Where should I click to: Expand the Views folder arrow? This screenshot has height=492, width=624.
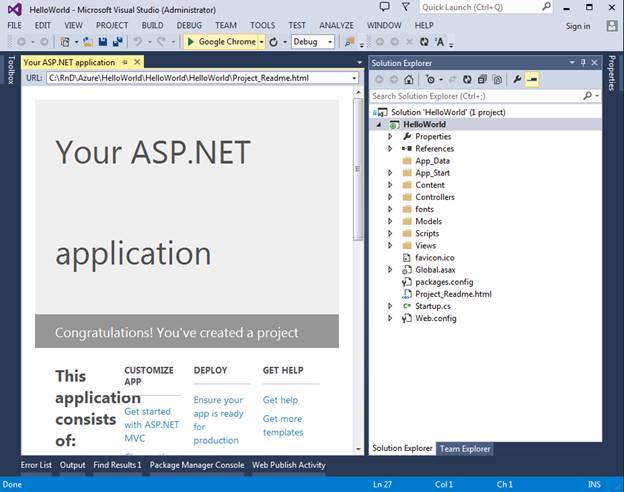tap(390, 246)
